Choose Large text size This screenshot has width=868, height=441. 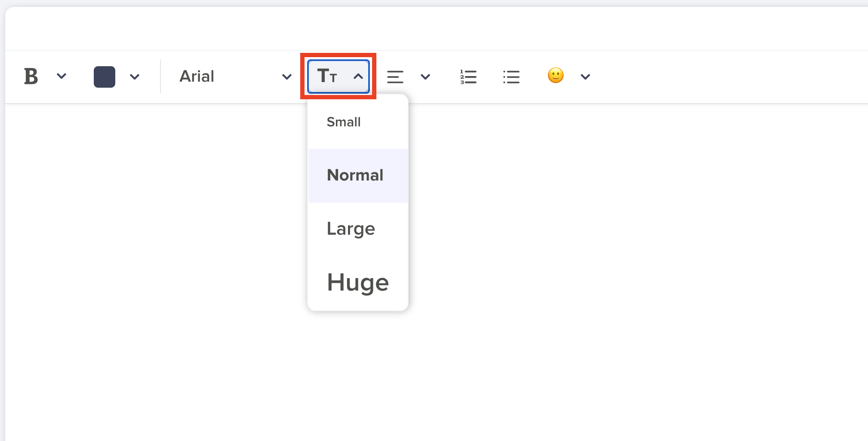pyautogui.click(x=358, y=229)
